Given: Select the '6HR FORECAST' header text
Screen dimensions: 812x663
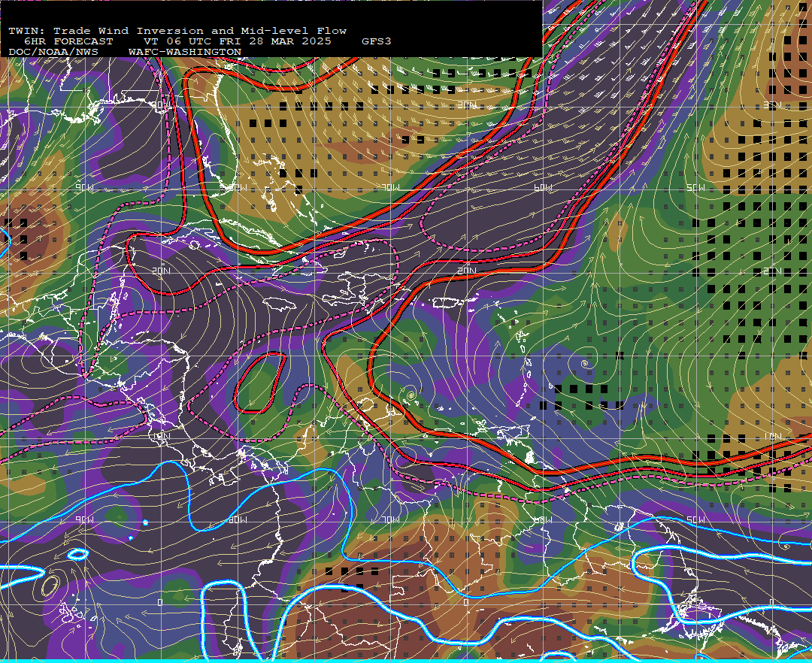Looking at the screenshot, I should tap(68, 41).
